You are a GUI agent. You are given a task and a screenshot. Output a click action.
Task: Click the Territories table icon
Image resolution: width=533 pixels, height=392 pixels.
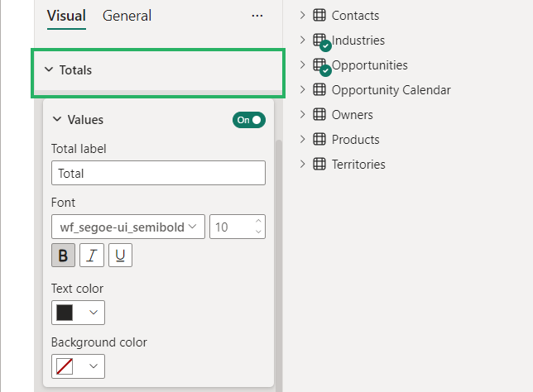point(319,165)
